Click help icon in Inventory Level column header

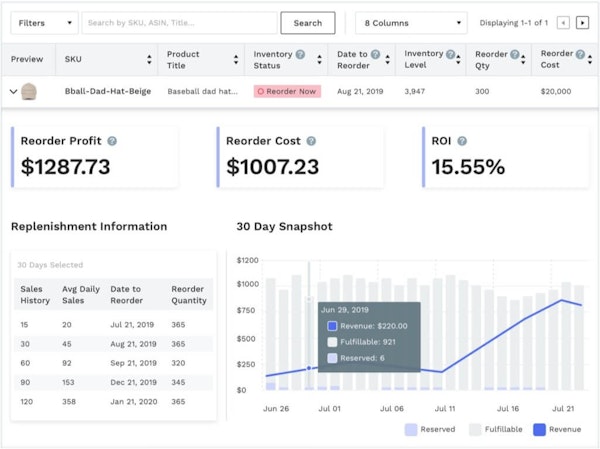tap(451, 54)
